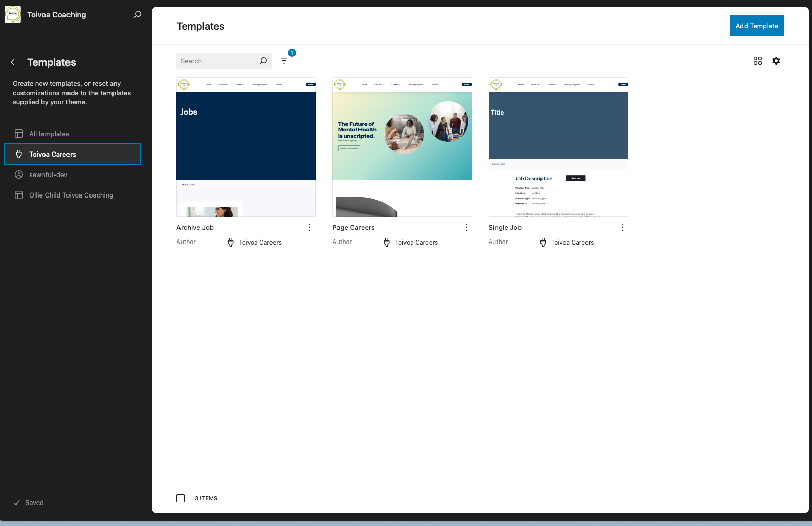The width and height of the screenshot is (812, 526).
Task: Click the Templates page heading
Action: (x=200, y=26)
